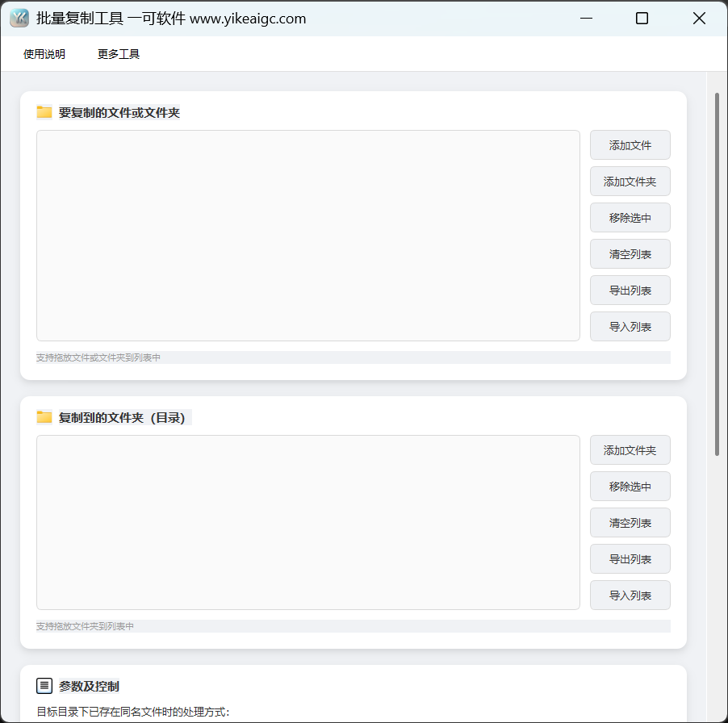Click 导入列表 in the source files section
Viewport: 728px width, 723px height.
click(x=630, y=327)
